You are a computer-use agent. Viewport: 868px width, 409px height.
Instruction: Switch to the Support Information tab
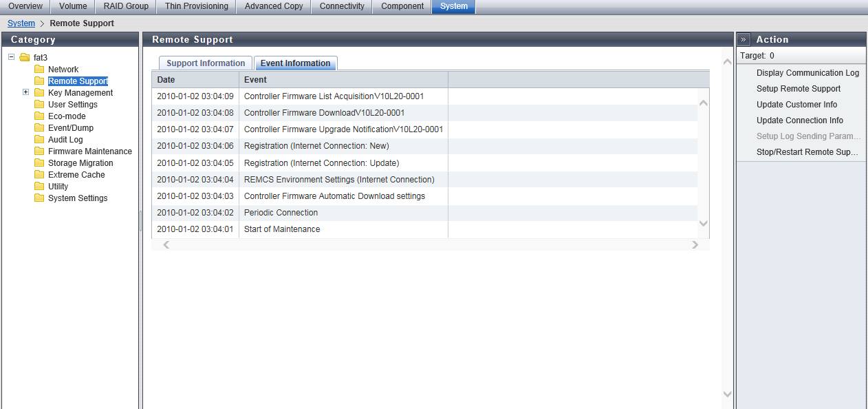point(206,63)
